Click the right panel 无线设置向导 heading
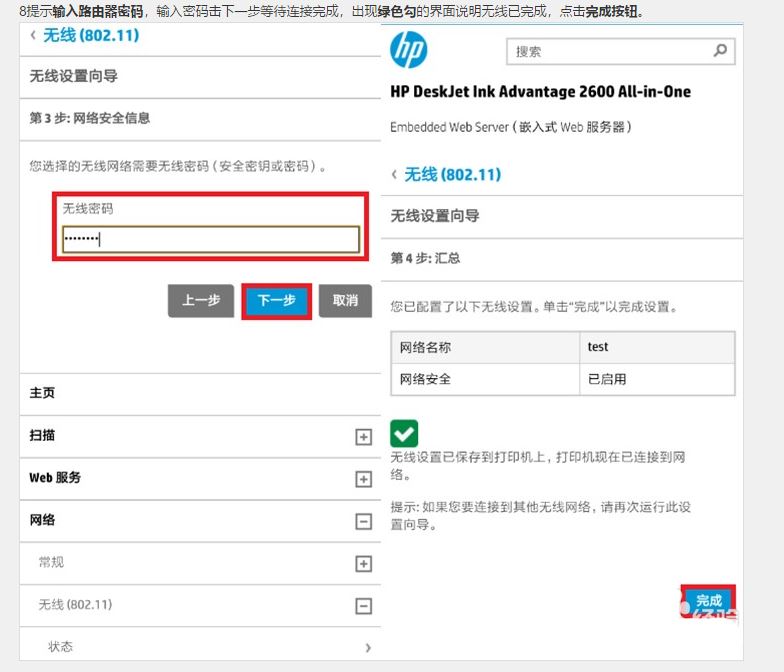 click(x=434, y=216)
